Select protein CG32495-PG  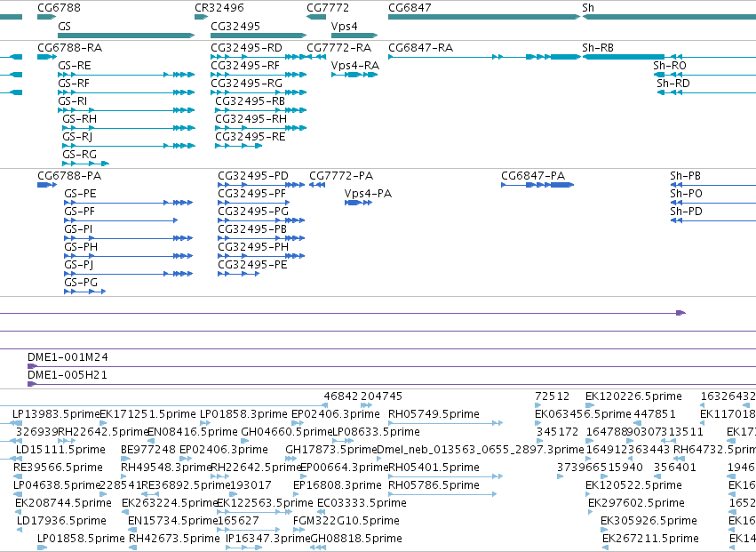click(x=253, y=212)
